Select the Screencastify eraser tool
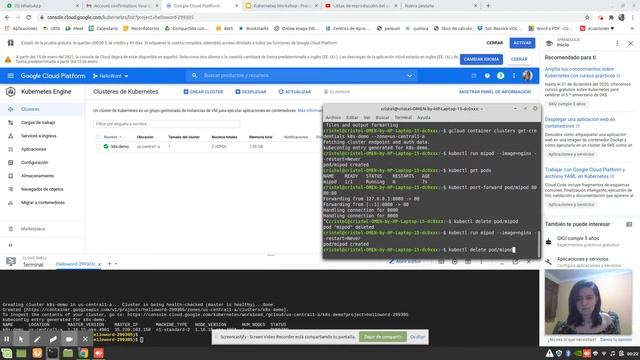 point(53,339)
